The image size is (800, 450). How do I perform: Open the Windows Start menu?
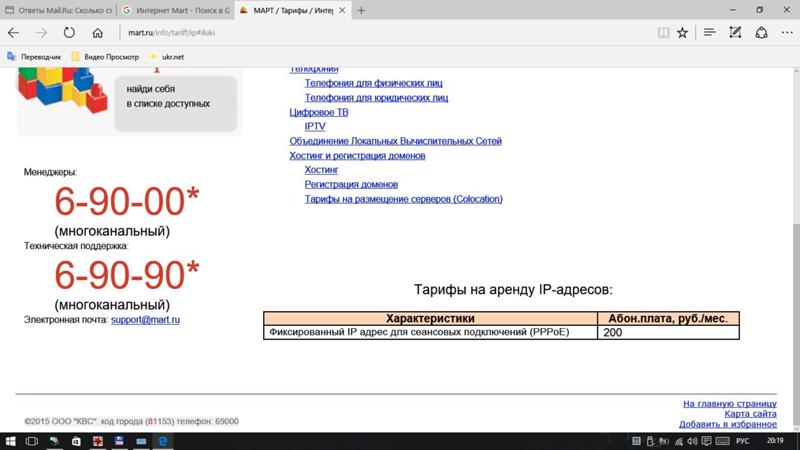pos(10,441)
